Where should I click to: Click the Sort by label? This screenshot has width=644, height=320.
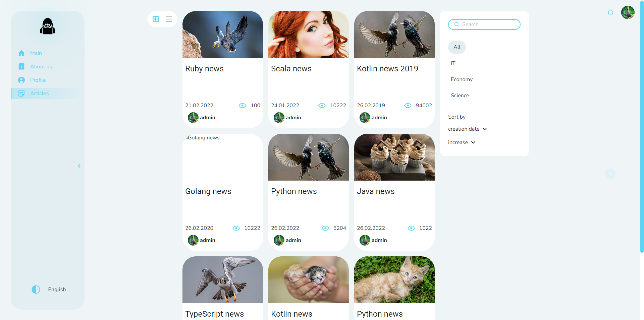click(457, 117)
